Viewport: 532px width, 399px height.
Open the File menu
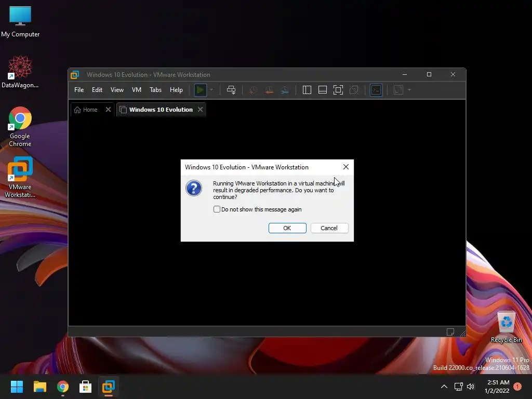tap(79, 90)
